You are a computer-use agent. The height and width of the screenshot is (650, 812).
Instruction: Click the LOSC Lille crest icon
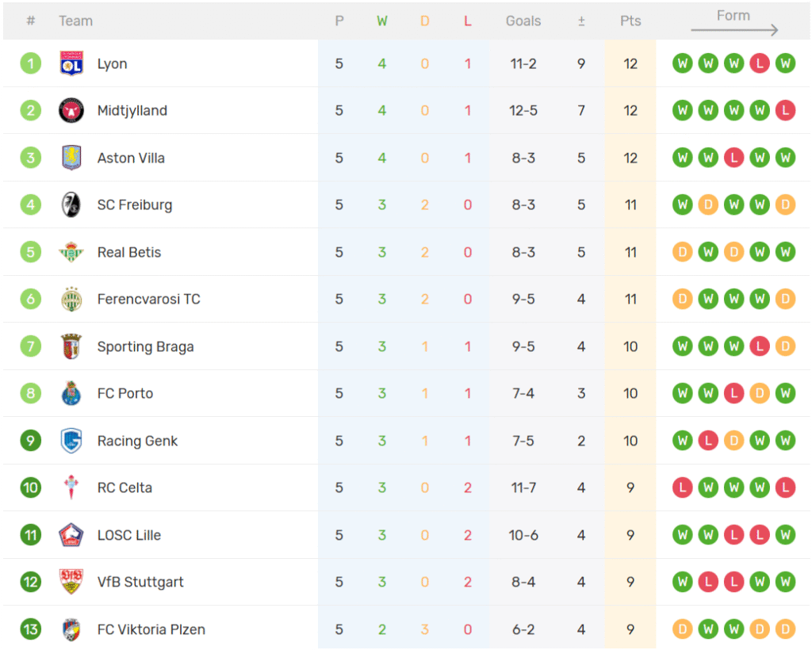point(71,535)
